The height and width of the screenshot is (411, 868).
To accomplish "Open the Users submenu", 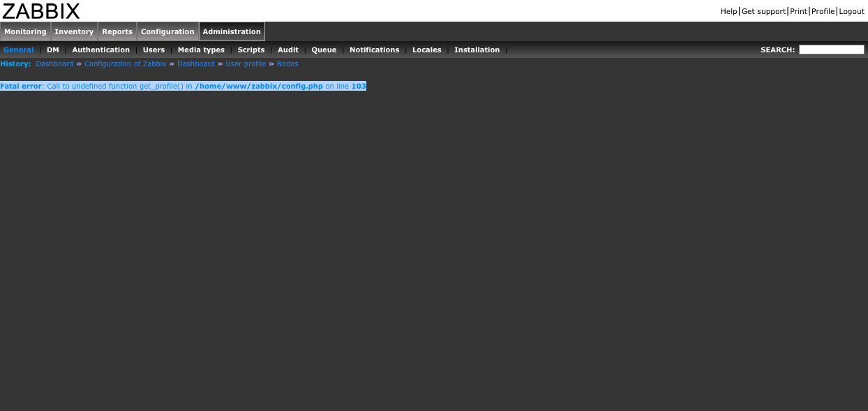I will coord(154,50).
